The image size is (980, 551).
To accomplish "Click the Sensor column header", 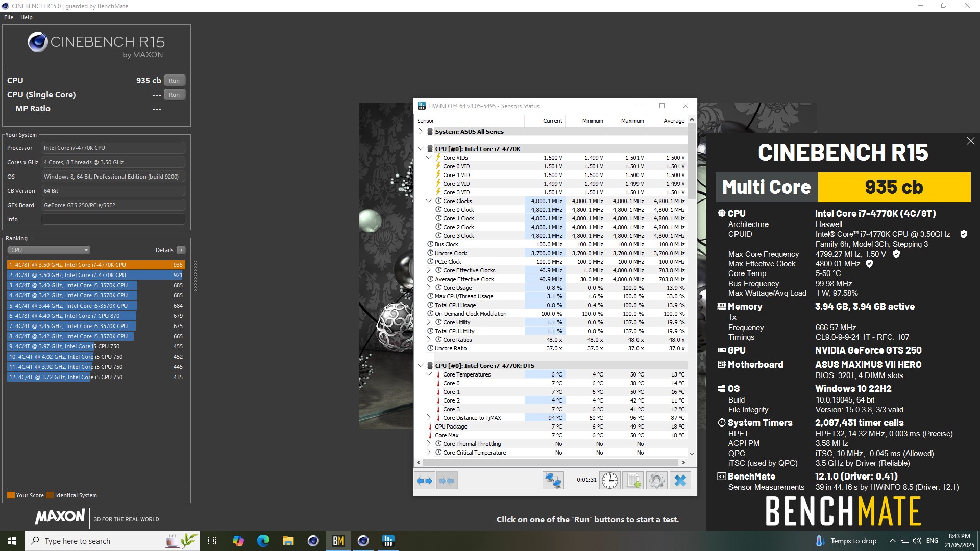I will [x=470, y=121].
